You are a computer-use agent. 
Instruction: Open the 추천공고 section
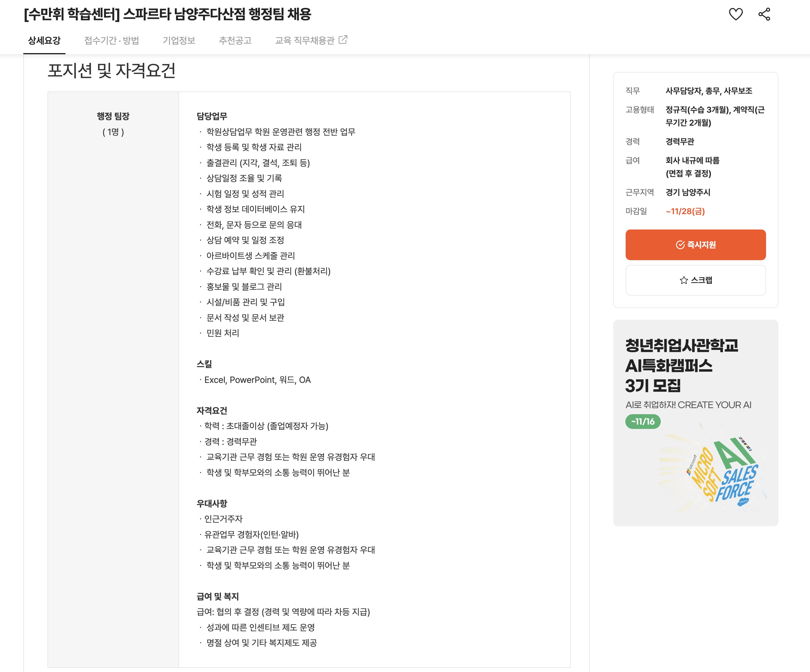[x=235, y=40]
